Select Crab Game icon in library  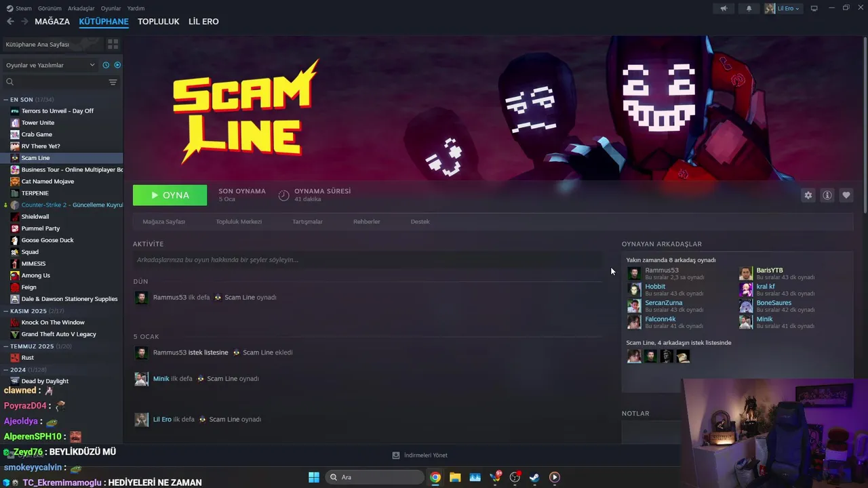click(15, 134)
